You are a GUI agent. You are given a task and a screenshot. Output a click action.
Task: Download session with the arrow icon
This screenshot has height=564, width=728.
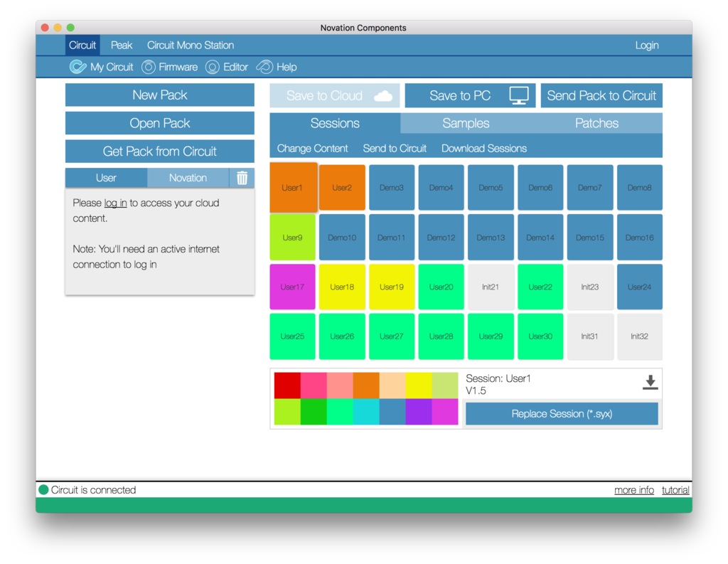pos(650,383)
